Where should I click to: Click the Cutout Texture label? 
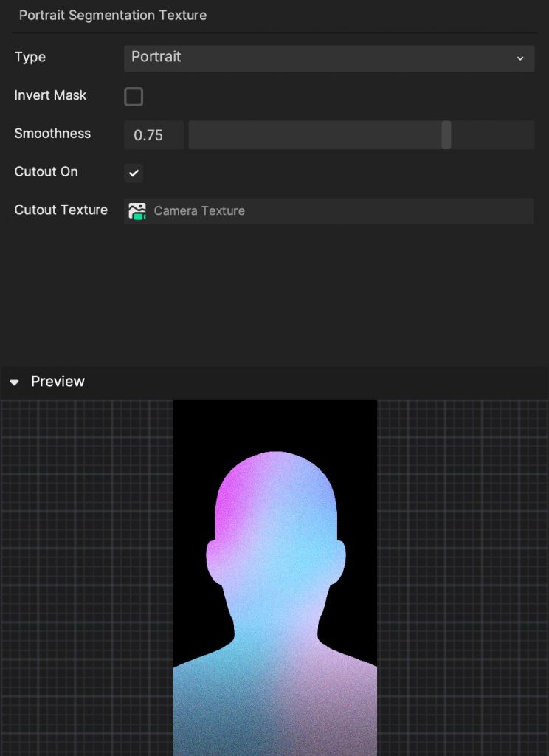coord(61,210)
